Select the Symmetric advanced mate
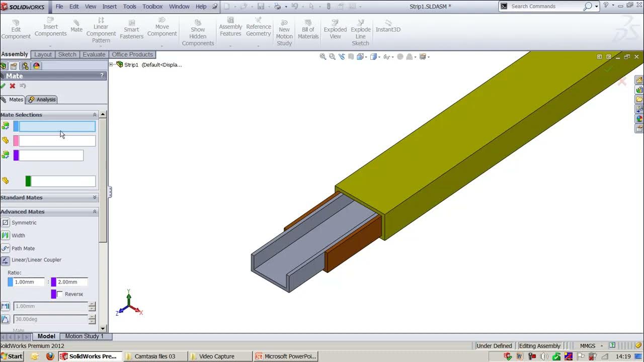This screenshot has height=362, width=644. tap(19, 223)
